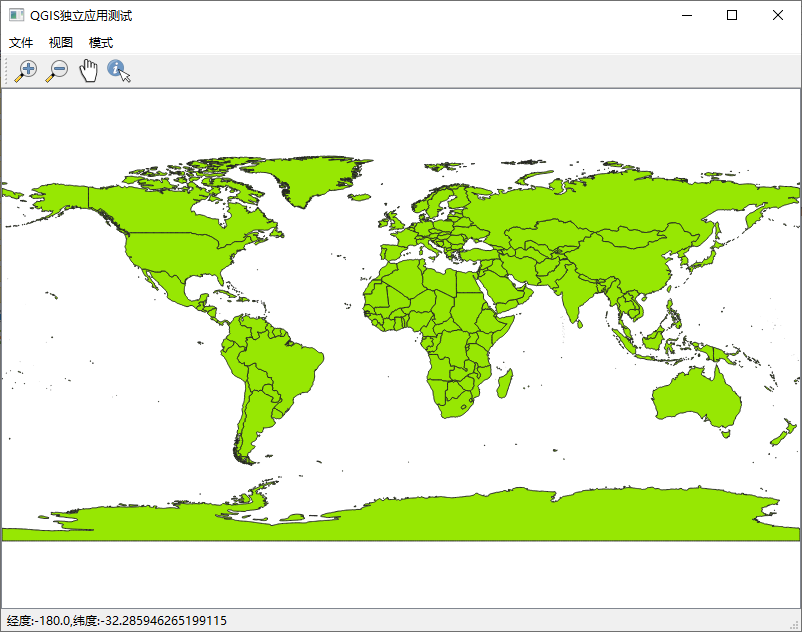802x632 pixels.
Task: Open the 模式 menu
Action: pyautogui.click(x=101, y=42)
